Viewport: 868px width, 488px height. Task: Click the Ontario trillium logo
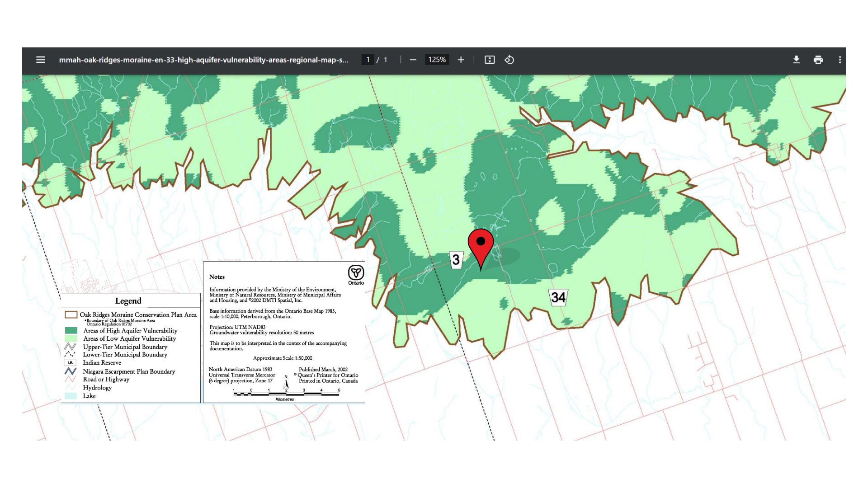coord(356,273)
